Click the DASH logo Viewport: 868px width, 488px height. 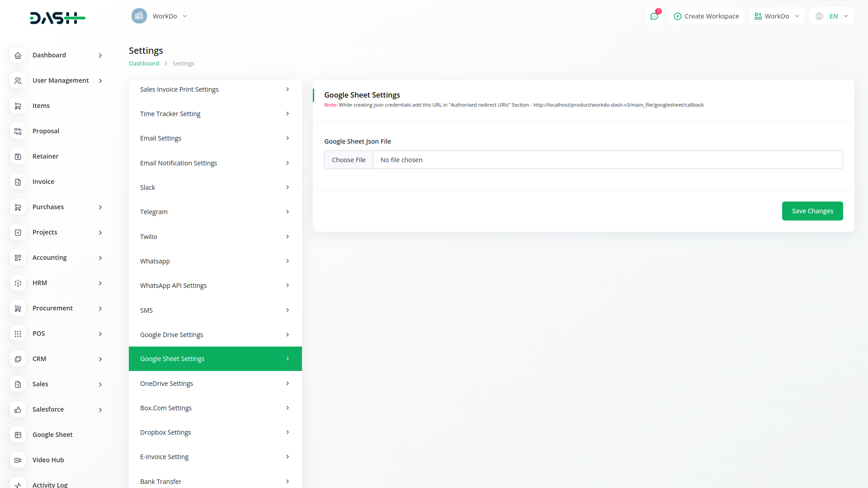coord(57,18)
